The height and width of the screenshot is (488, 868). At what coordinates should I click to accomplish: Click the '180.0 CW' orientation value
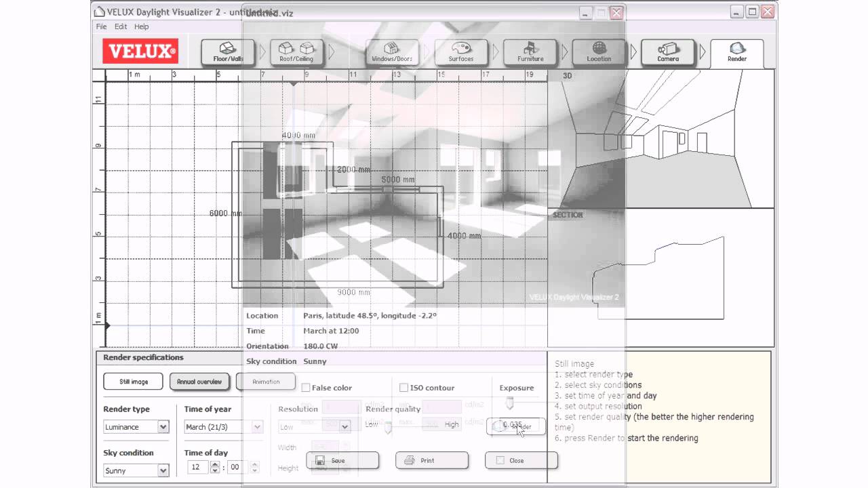(320, 346)
